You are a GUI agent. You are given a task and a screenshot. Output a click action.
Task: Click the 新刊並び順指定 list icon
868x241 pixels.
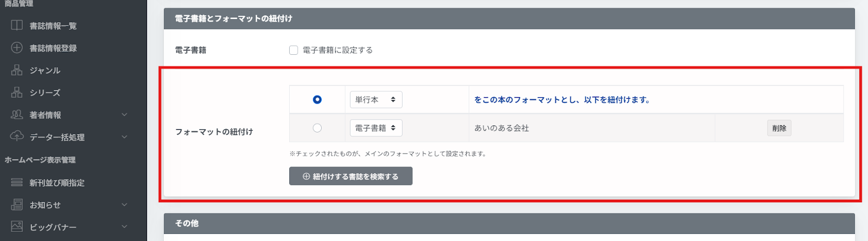pyautogui.click(x=17, y=182)
